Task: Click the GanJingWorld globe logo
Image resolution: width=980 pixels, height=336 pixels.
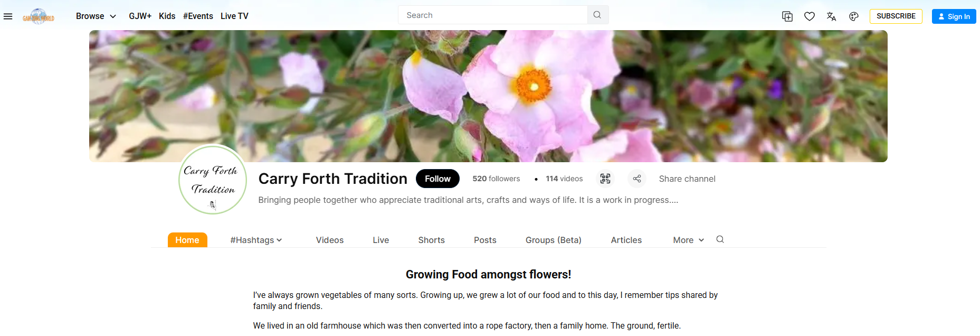Action: pos(39,16)
